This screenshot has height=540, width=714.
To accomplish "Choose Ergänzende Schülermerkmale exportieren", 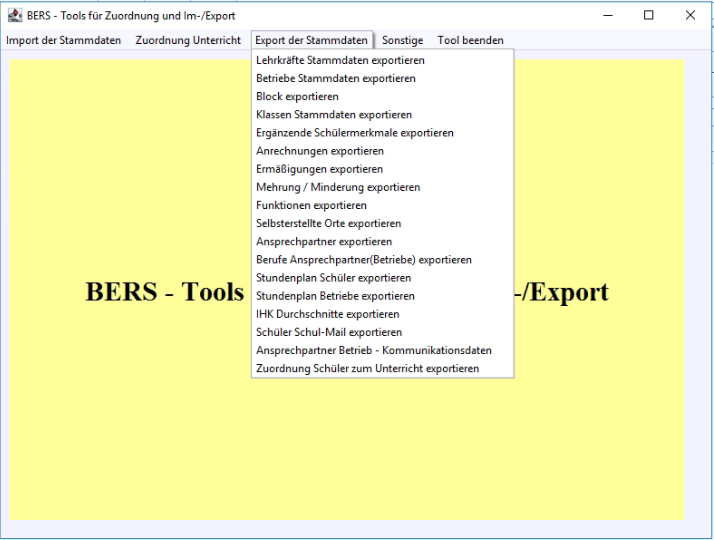I will 355,133.
